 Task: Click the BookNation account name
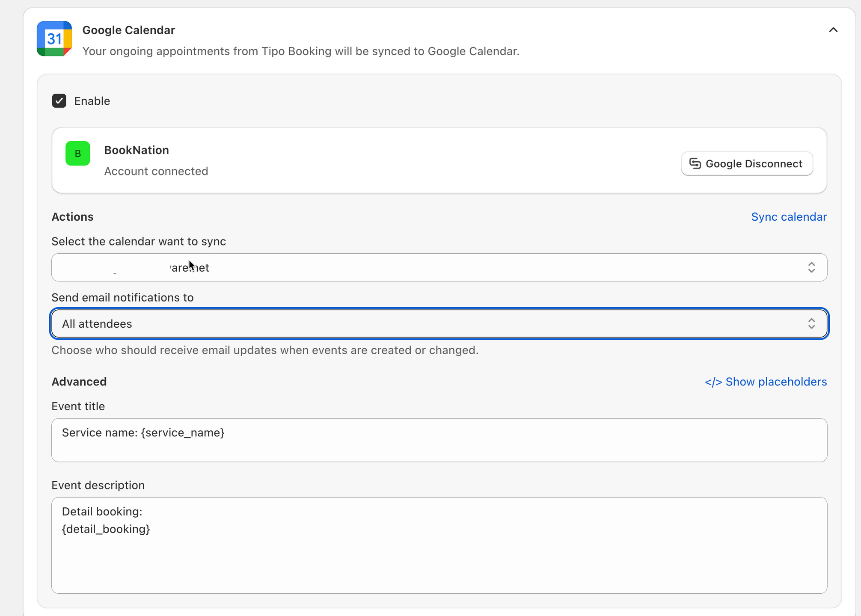[137, 150]
